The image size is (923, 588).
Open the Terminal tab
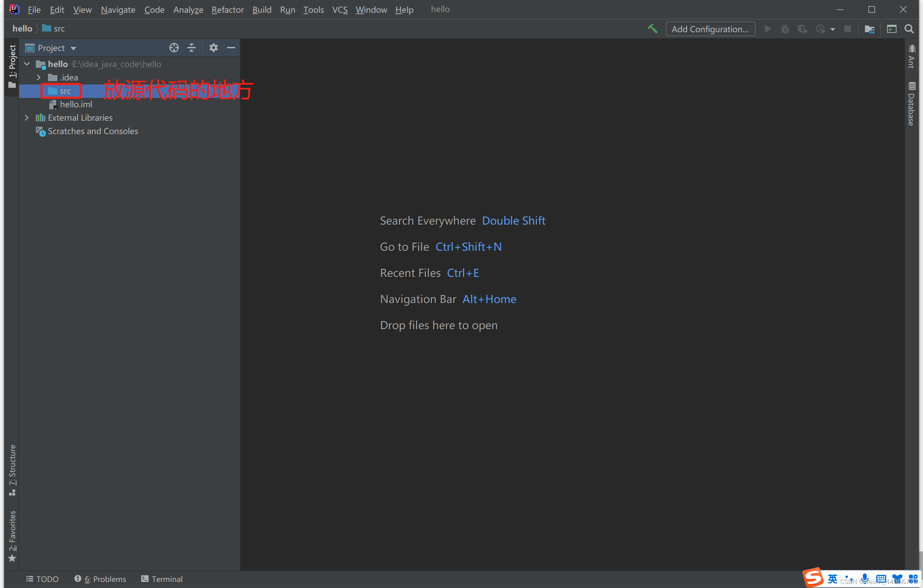pos(162,579)
